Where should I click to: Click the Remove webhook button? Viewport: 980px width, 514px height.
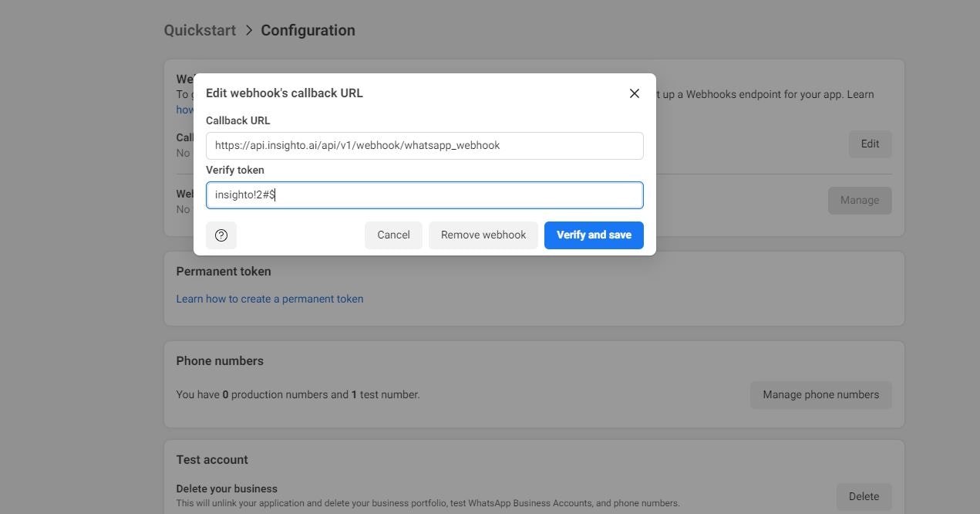tap(483, 235)
